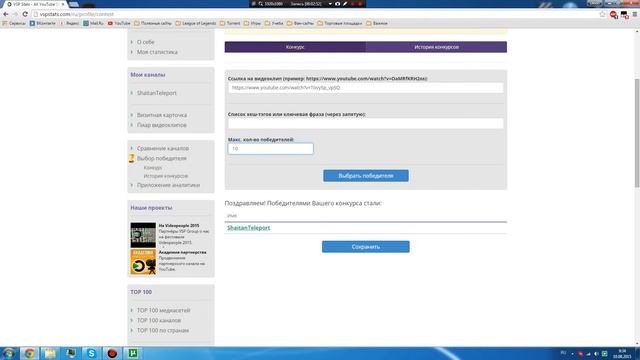Open Моя статистика in the sidebar
The width and height of the screenshot is (640, 360).
157,52
